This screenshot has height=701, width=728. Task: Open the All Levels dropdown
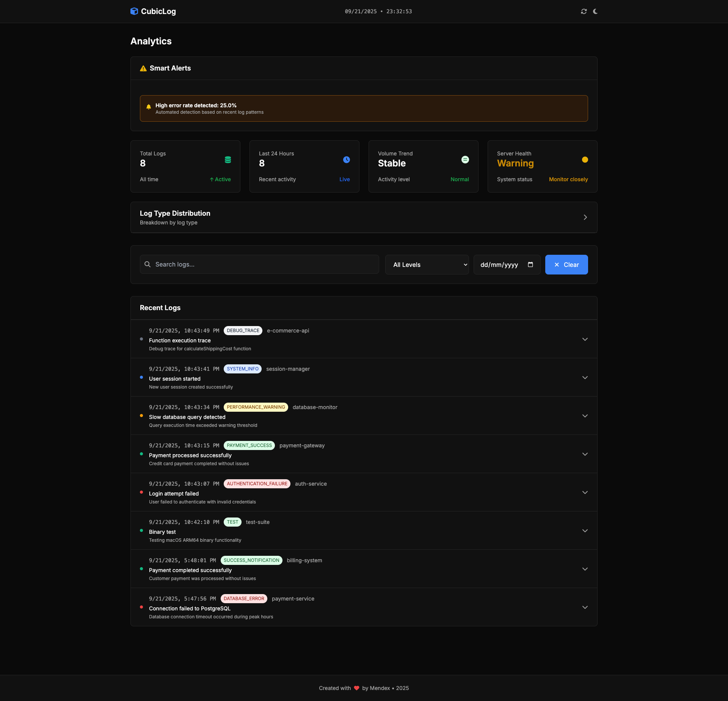[427, 265]
